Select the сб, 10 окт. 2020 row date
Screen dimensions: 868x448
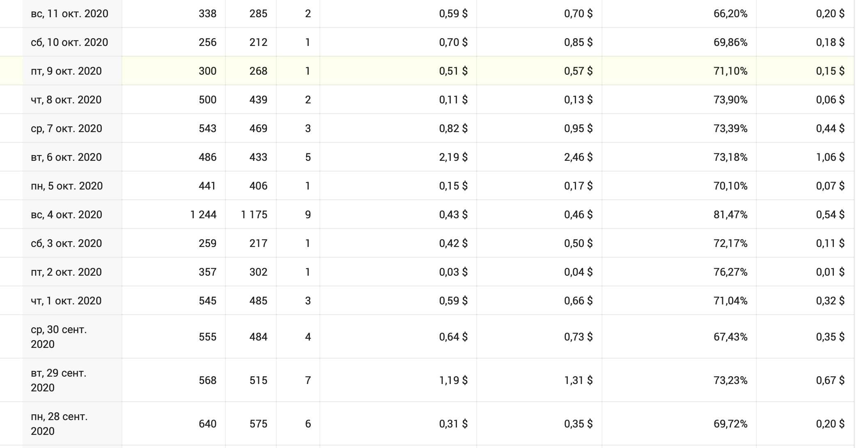pos(69,42)
